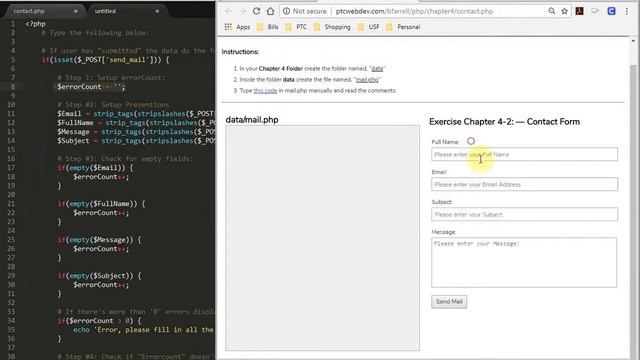Open Apps from the bookmarks bar
The width and height of the screenshot is (640, 360).
pyautogui.click(x=237, y=27)
